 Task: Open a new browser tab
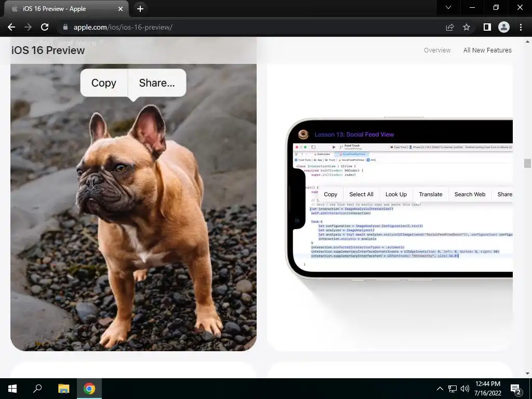pyautogui.click(x=140, y=9)
